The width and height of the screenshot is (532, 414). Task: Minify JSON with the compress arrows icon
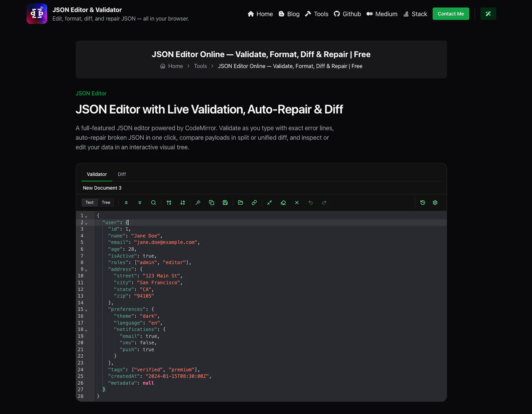click(270, 203)
